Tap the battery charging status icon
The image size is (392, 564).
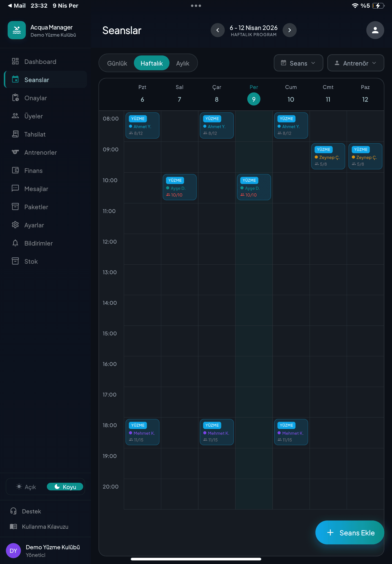coord(378,6)
